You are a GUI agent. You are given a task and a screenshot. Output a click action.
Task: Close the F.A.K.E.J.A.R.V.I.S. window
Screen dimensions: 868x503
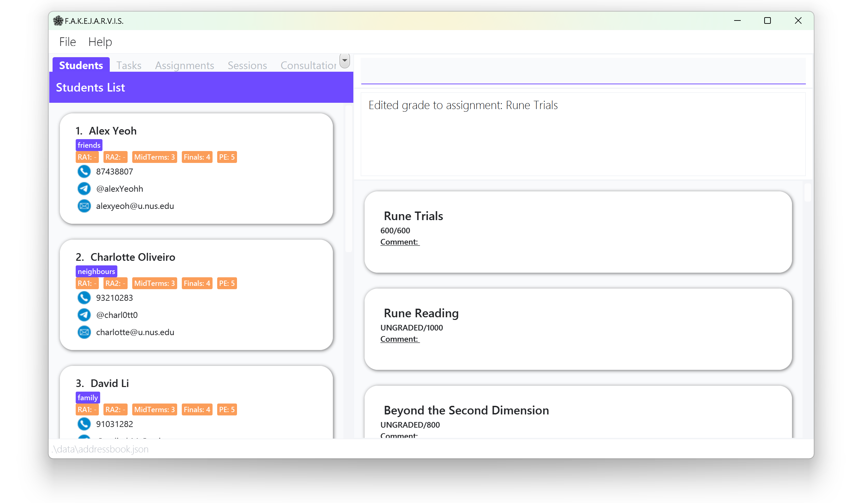pos(798,21)
